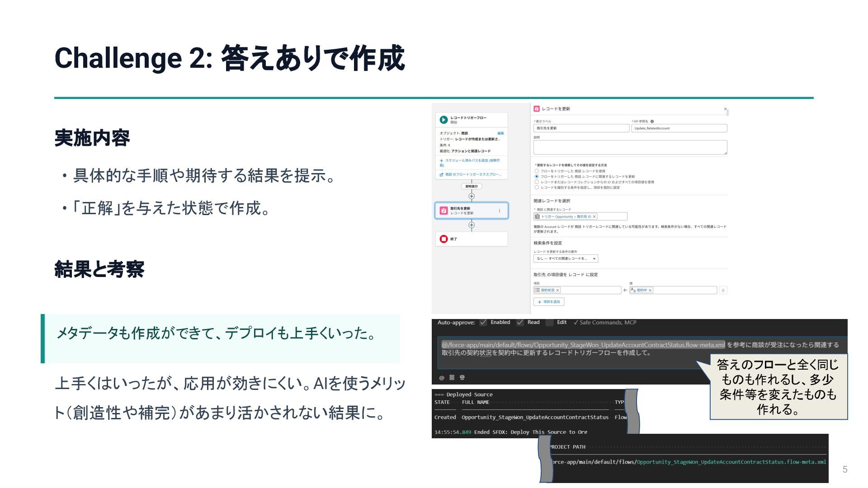The image size is (868, 488).
Task: Click the info icon next to API 参照名
Action: click(x=652, y=122)
